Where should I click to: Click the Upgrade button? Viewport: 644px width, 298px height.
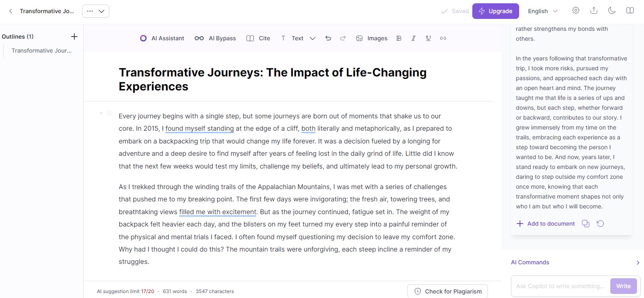495,11
